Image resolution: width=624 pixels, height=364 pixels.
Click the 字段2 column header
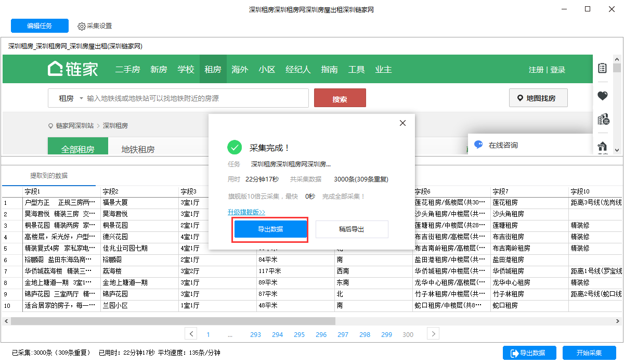point(139,191)
